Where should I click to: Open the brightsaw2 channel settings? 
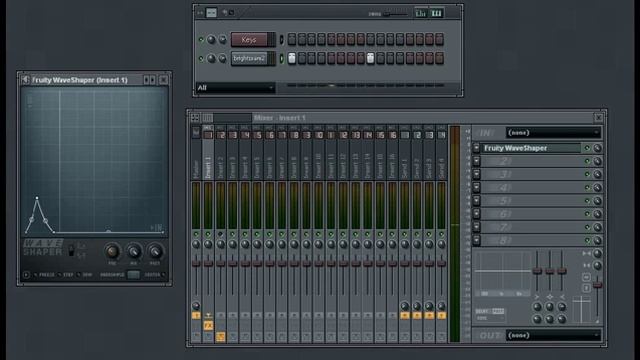click(x=249, y=58)
